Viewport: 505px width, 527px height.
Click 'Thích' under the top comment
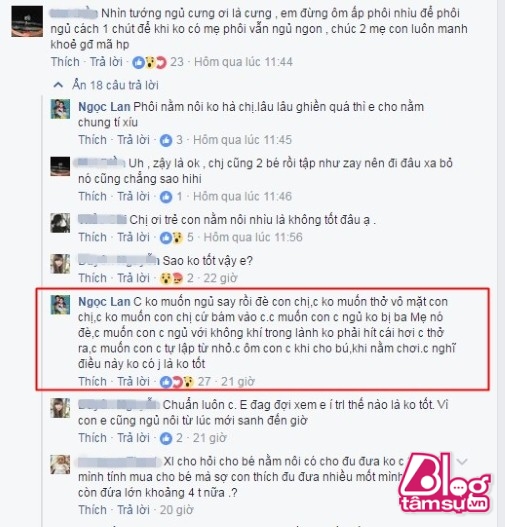coord(65,62)
